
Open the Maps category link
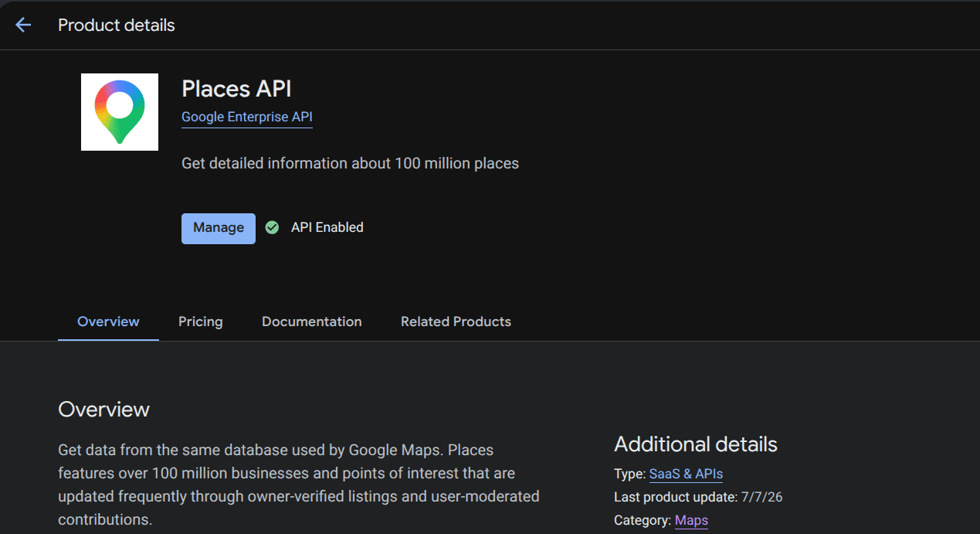tap(691, 520)
